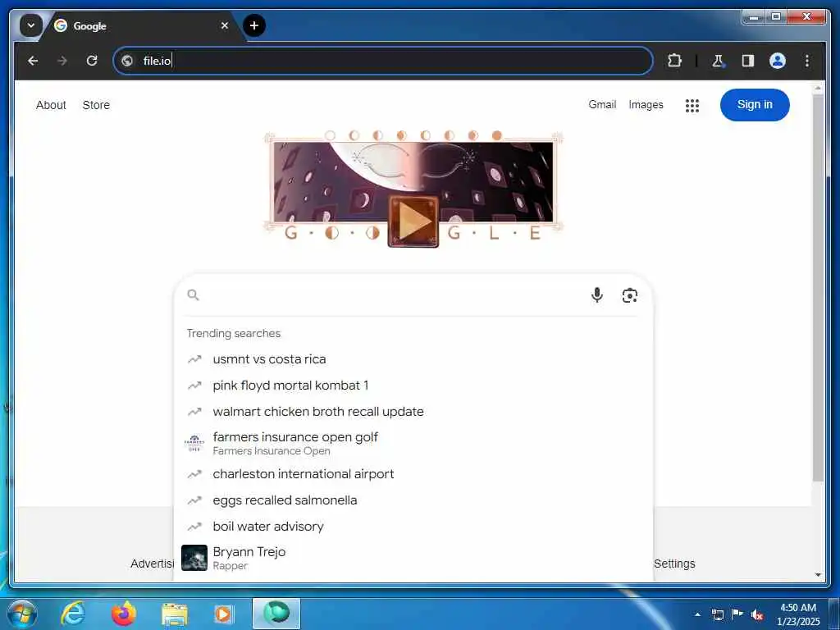
Task: Click the scrollbar down arrow
Action: (818, 575)
